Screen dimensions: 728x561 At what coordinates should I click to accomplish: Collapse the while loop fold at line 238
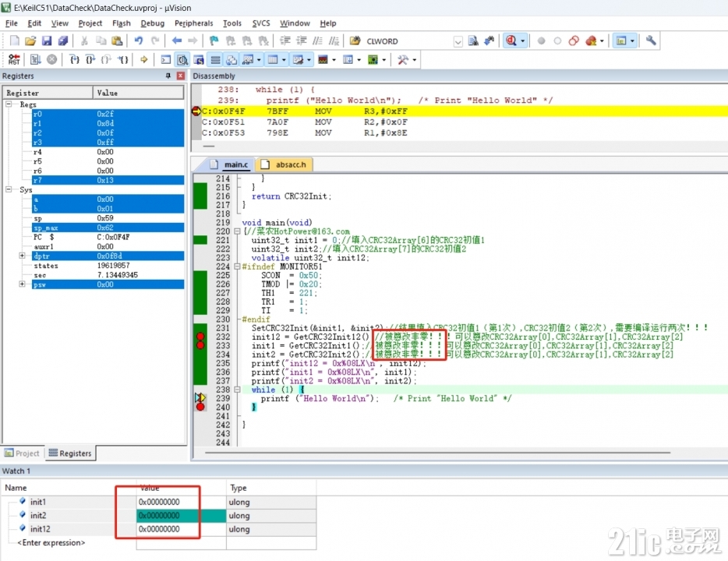(x=237, y=390)
